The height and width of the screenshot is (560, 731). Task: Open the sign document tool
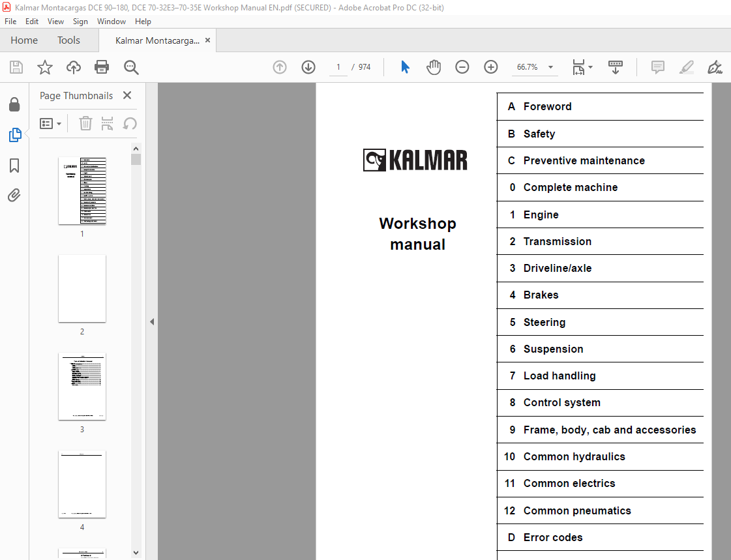coord(715,67)
